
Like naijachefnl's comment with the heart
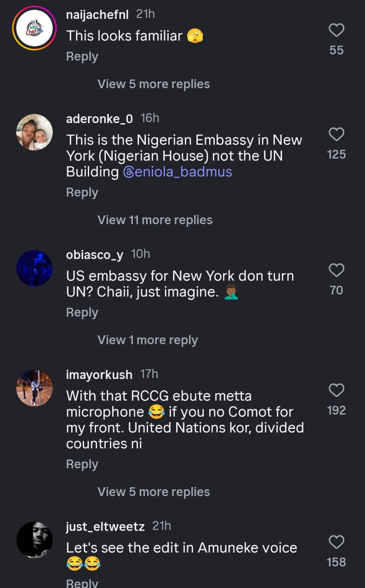tap(336, 30)
